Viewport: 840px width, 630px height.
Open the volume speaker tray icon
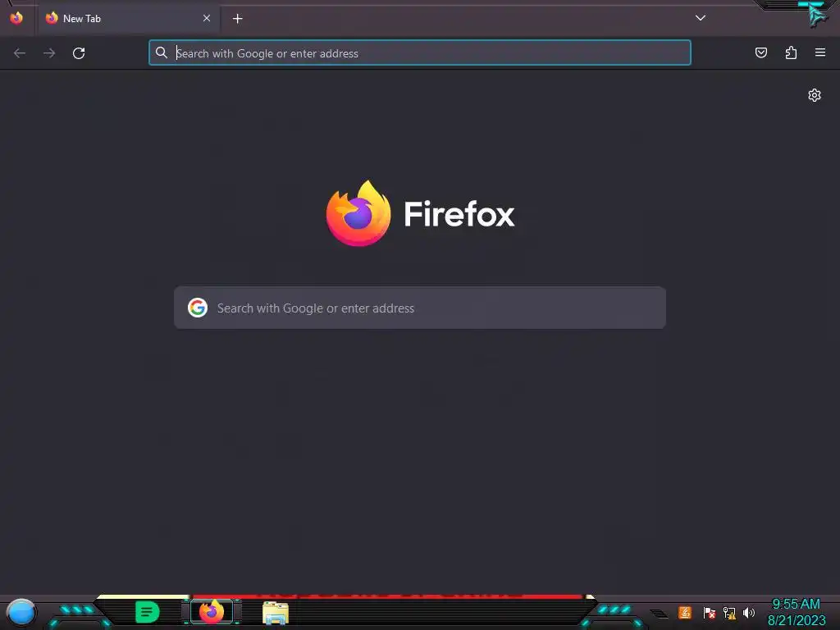coord(749,613)
